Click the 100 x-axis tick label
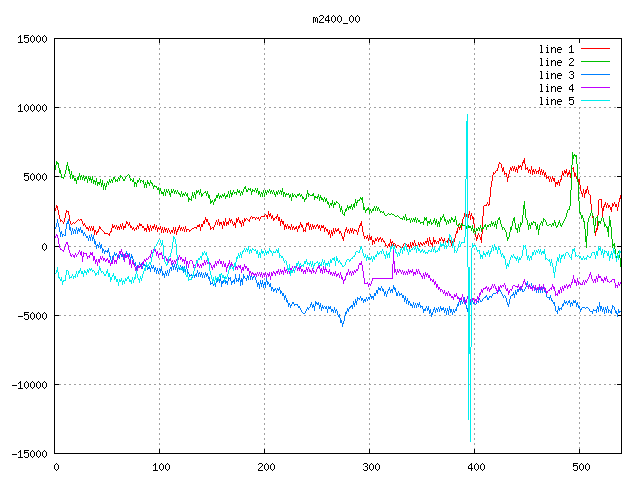Image resolution: width=640 pixels, height=480 pixels. pyautogui.click(x=160, y=467)
